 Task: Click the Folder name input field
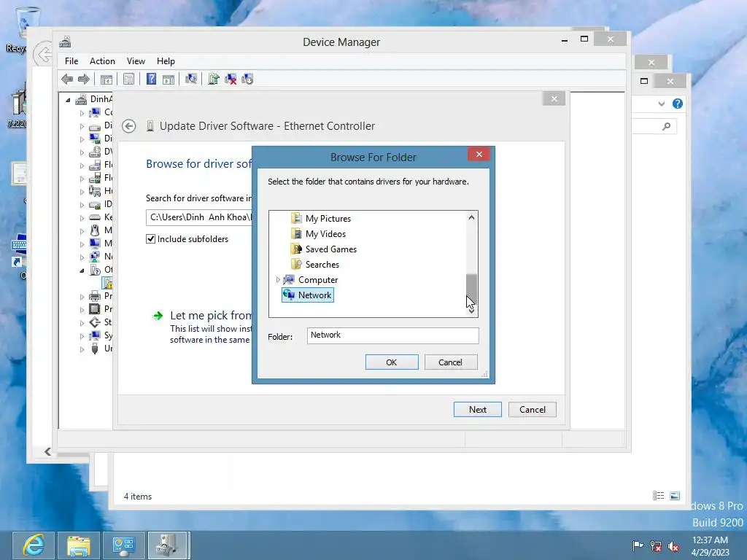click(x=392, y=335)
